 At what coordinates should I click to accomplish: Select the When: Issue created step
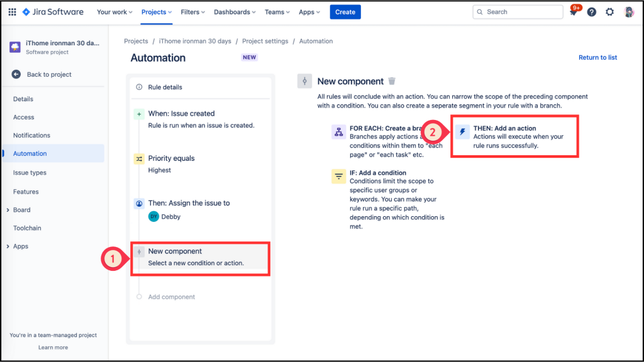coord(201,119)
